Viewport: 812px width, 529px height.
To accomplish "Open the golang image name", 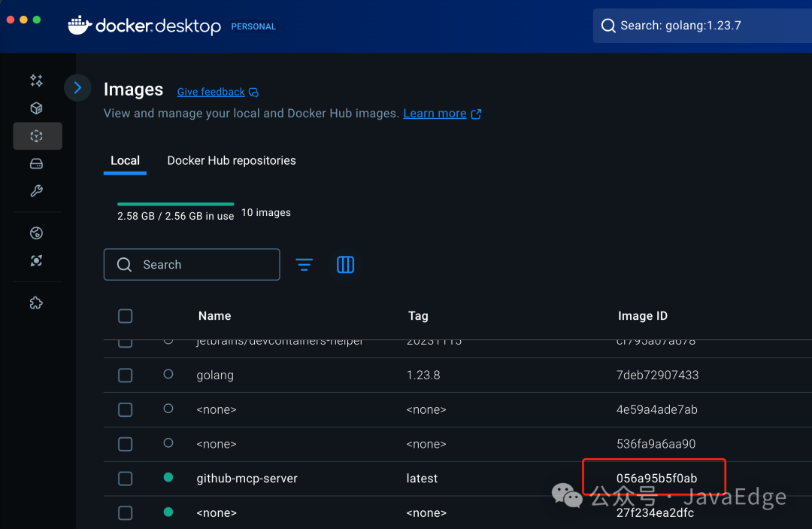I will click(x=215, y=375).
